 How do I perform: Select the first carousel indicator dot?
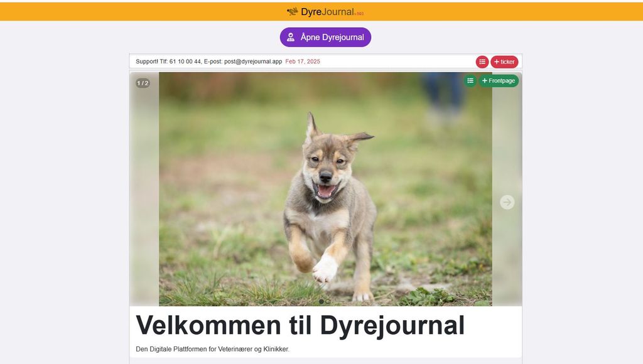click(321, 302)
